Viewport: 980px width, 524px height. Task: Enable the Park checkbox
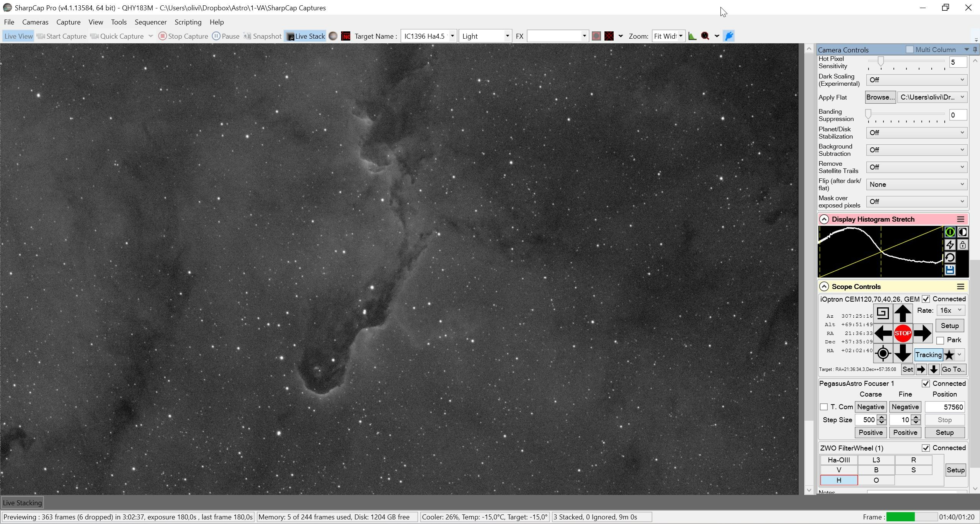click(940, 340)
